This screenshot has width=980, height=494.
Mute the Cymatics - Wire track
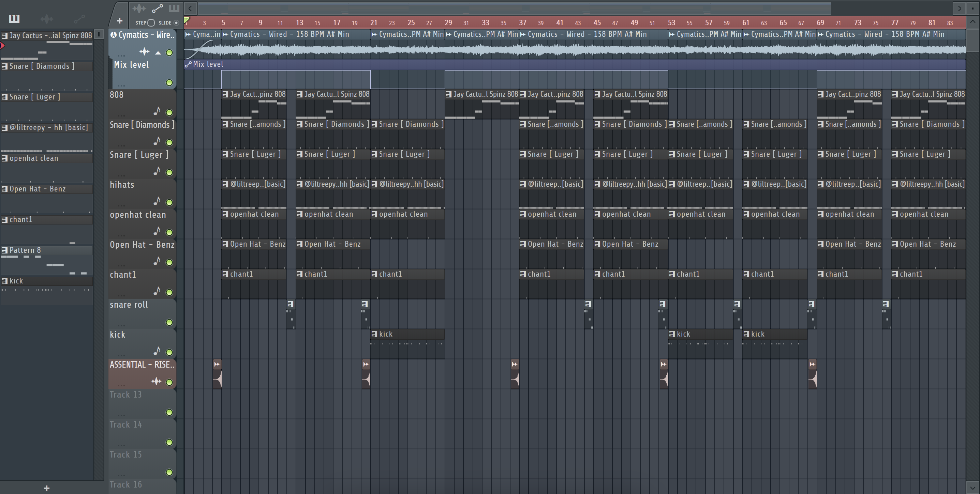tap(169, 52)
